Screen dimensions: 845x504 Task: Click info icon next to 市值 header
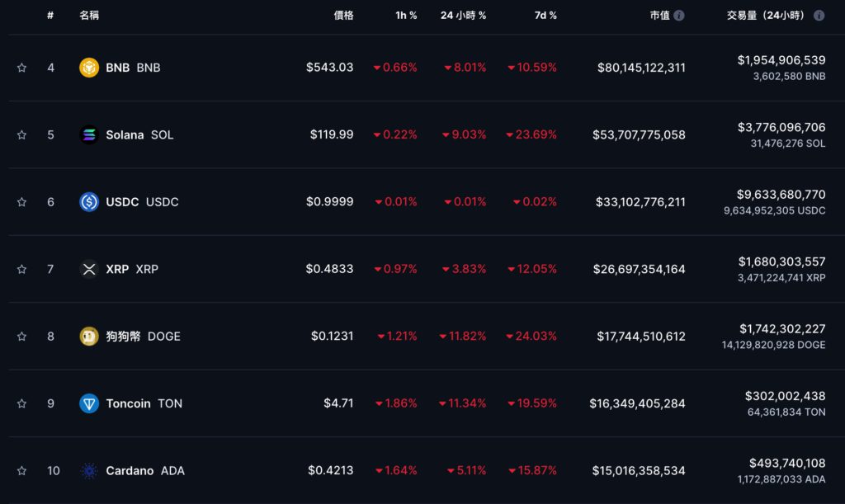678,16
